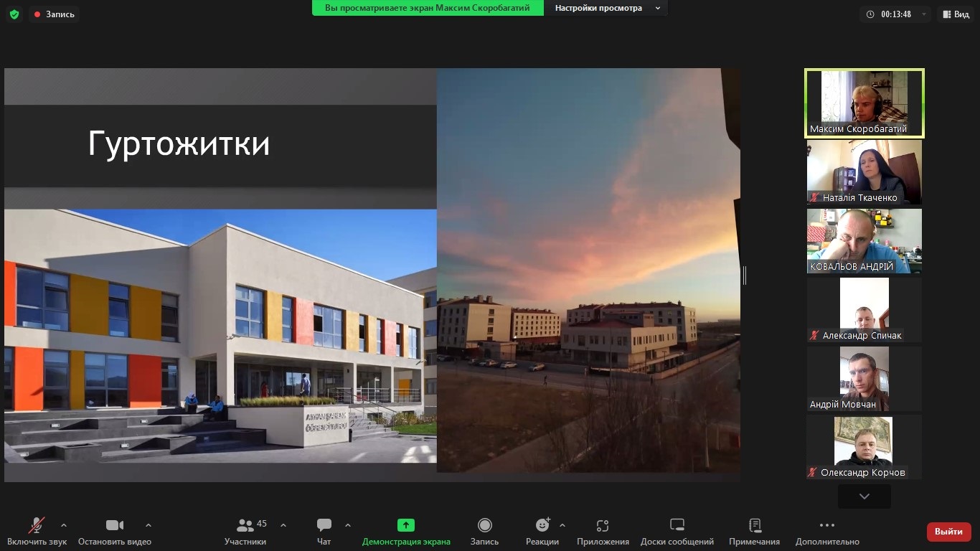Open Доски сообщений whiteboards icon

click(x=677, y=525)
